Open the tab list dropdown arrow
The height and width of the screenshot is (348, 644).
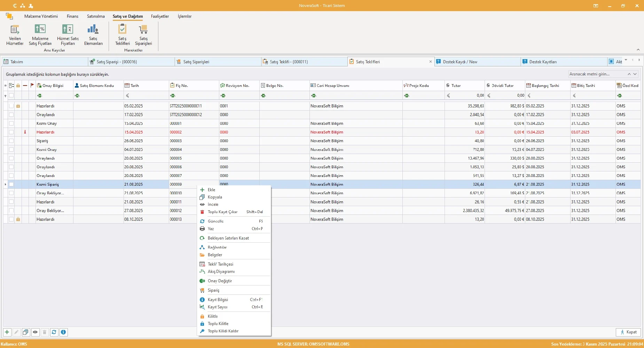coord(626,60)
